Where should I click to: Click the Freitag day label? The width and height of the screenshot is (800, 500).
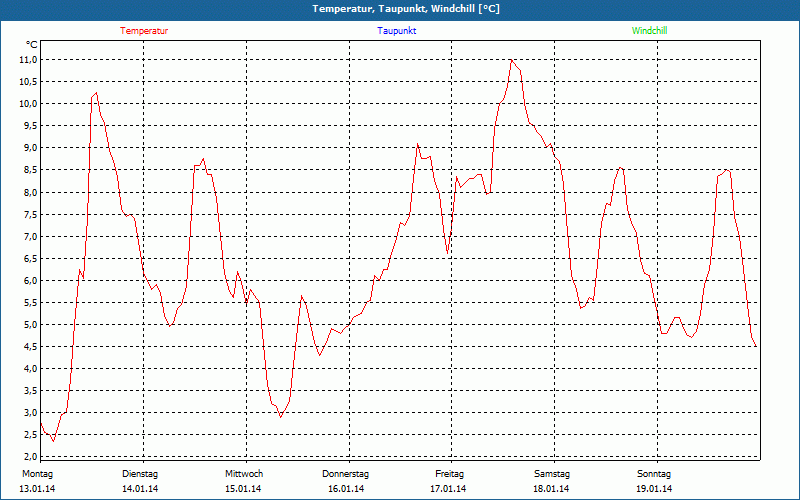click(449, 474)
